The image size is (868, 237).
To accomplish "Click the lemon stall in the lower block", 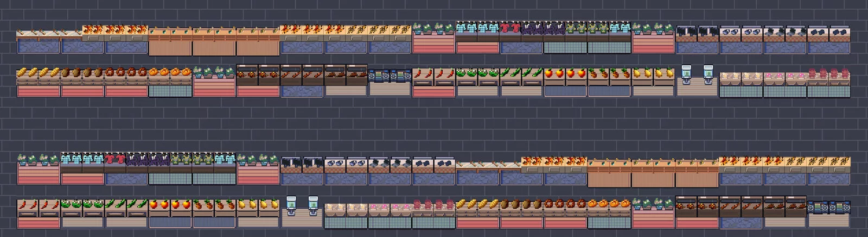I will [x=258, y=213].
